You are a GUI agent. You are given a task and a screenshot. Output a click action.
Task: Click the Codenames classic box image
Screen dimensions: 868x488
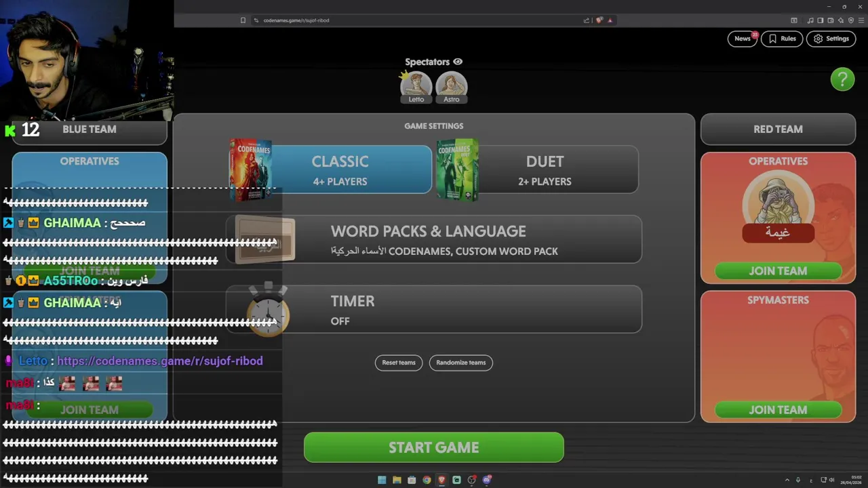(x=250, y=169)
